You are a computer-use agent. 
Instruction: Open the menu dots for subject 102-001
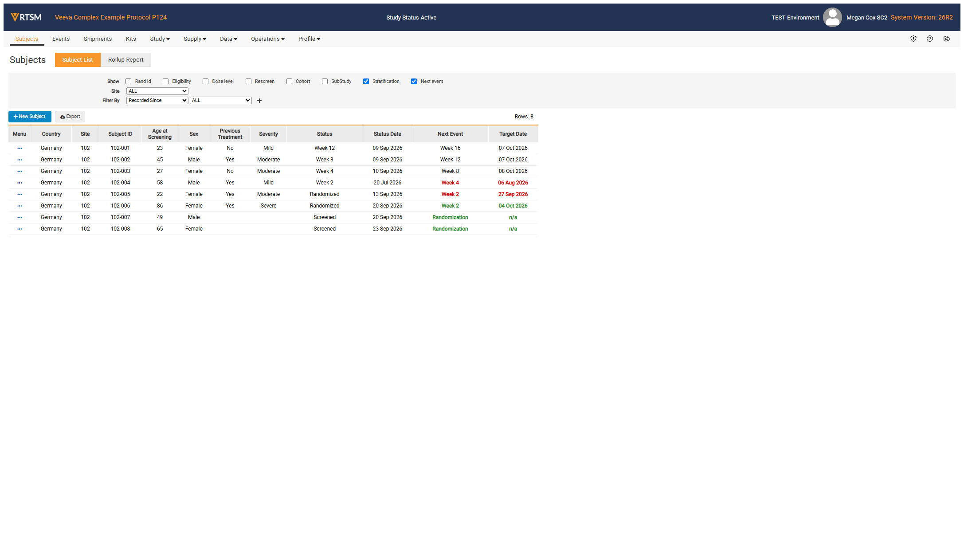point(20,149)
